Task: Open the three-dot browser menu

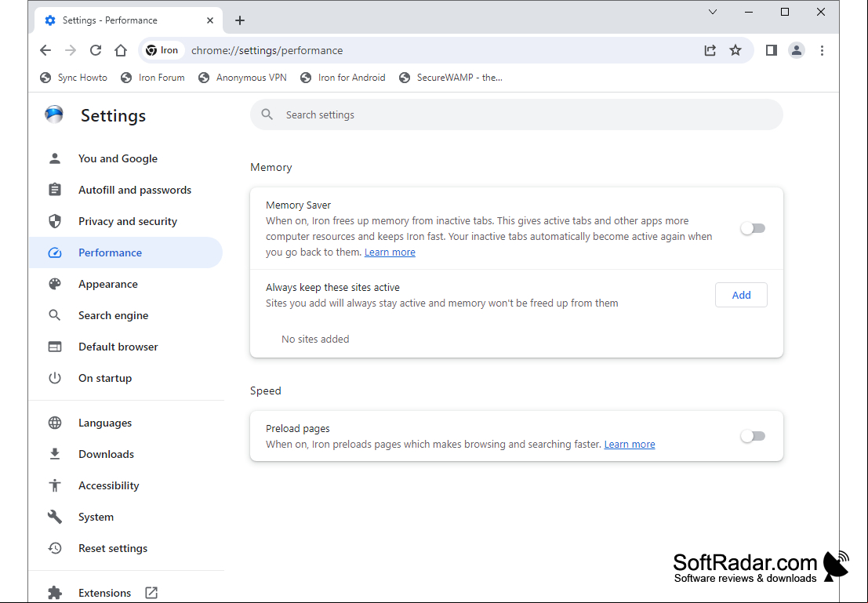Action: click(822, 50)
